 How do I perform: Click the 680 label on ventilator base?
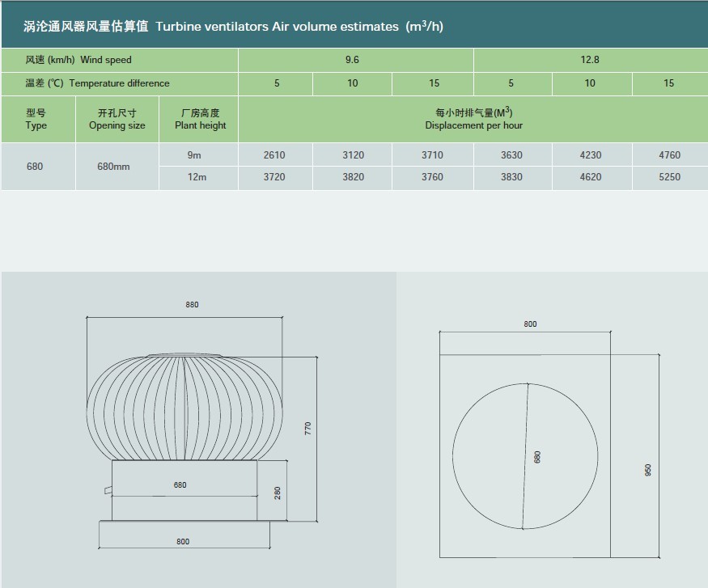tap(180, 485)
